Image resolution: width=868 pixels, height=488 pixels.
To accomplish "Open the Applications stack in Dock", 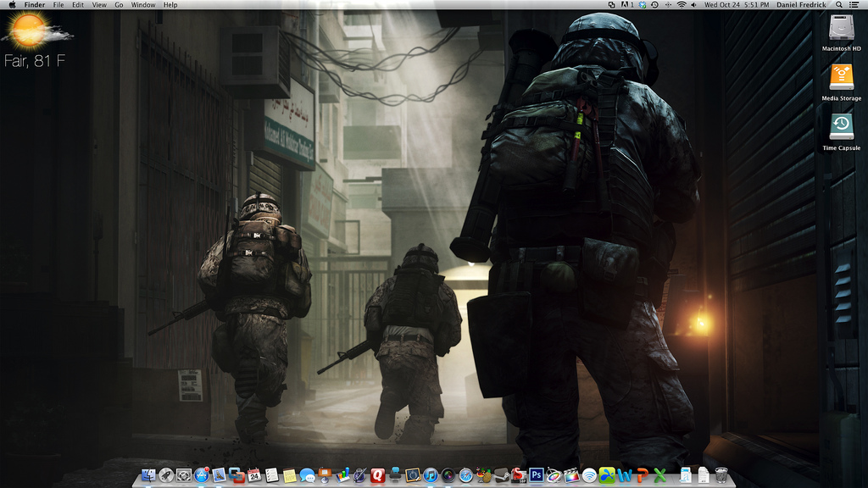I will 686,474.
